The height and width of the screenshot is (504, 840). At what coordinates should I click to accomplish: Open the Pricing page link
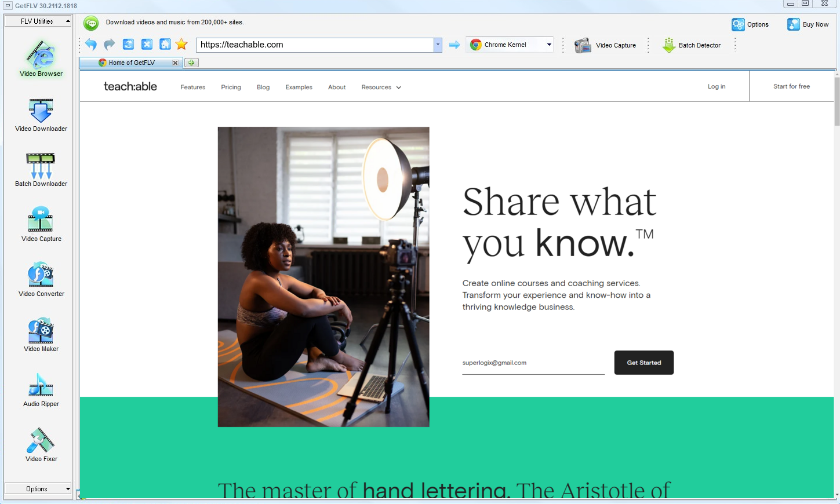[x=231, y=87]
